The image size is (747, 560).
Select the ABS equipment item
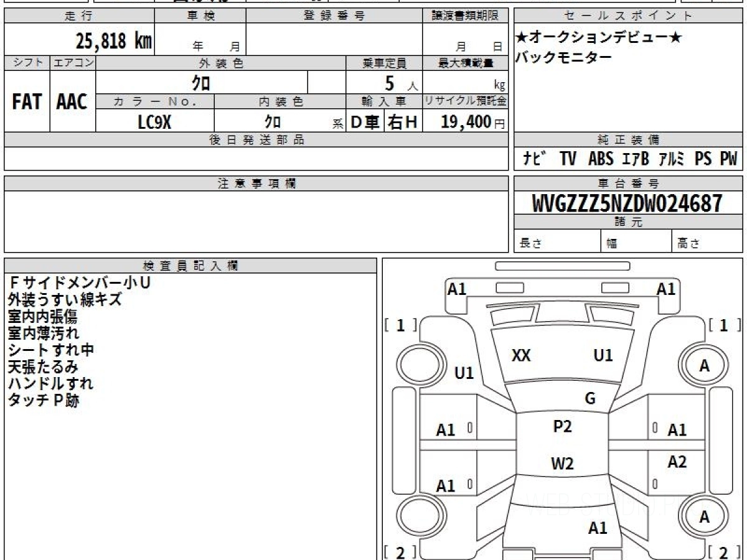pos(601,159)
